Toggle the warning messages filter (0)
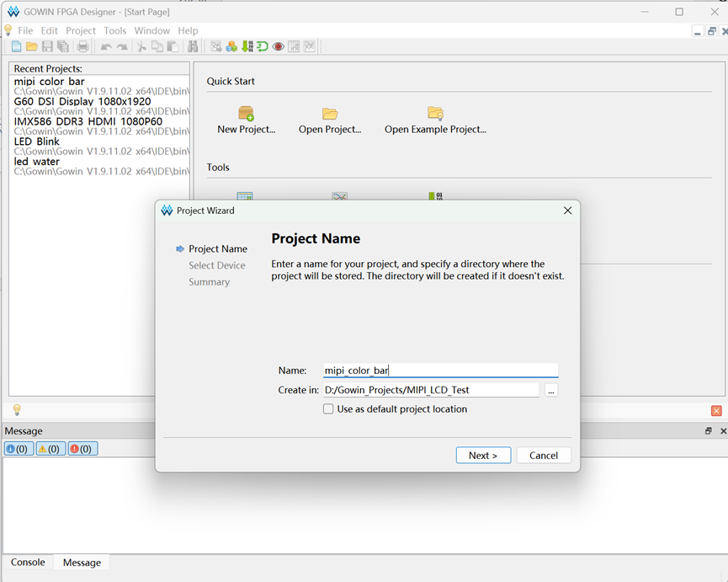 pyautogui.click(x=50, y=449)
